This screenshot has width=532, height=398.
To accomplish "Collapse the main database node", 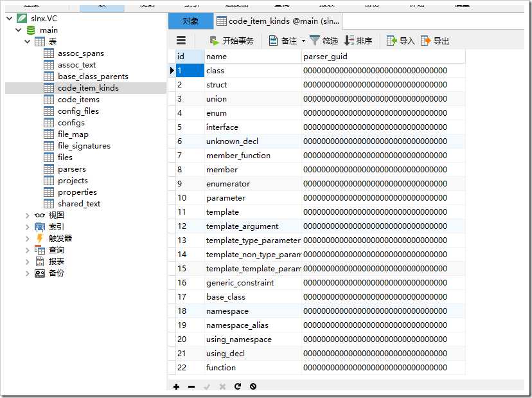I will [19, 30].
